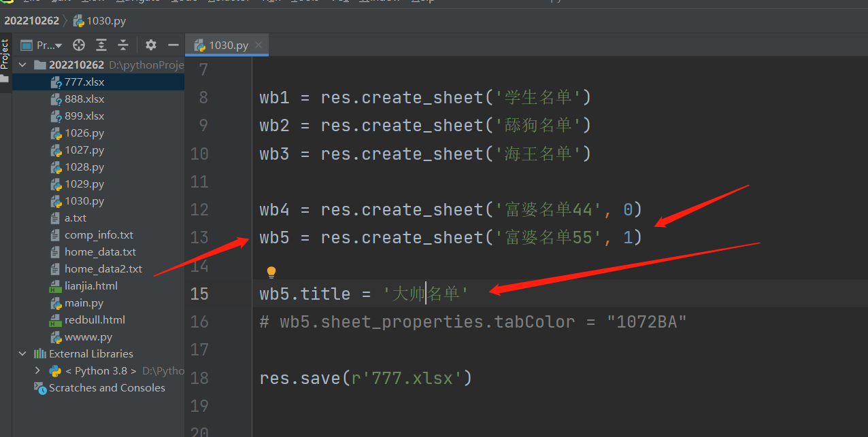Image resolution: width=868 pixels, height=437 pixels.
Task: Click line number 12 in the gutter
Action: (199, 209)
